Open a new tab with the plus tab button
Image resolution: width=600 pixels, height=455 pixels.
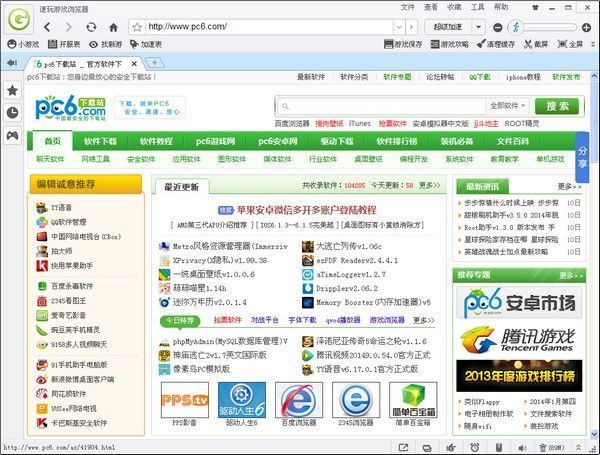click(154, 63)
